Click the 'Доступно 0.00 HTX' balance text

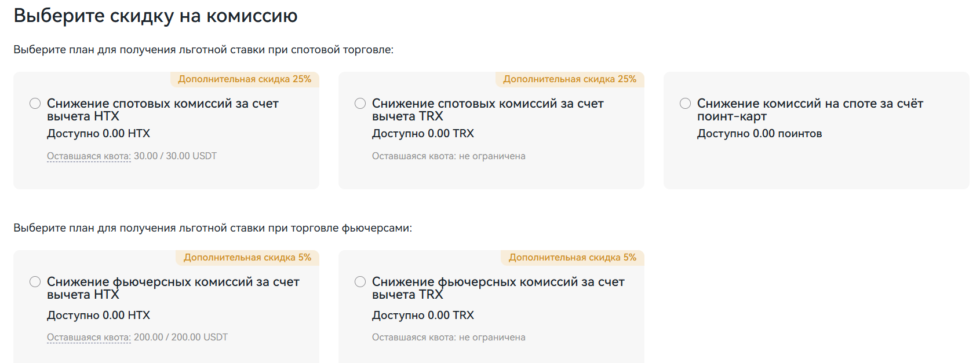tap(97, 133)
